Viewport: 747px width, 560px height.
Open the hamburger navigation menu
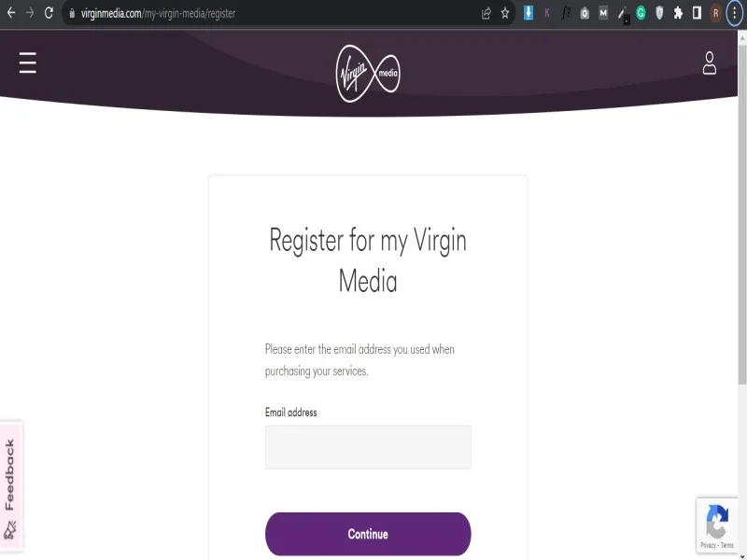28,63
